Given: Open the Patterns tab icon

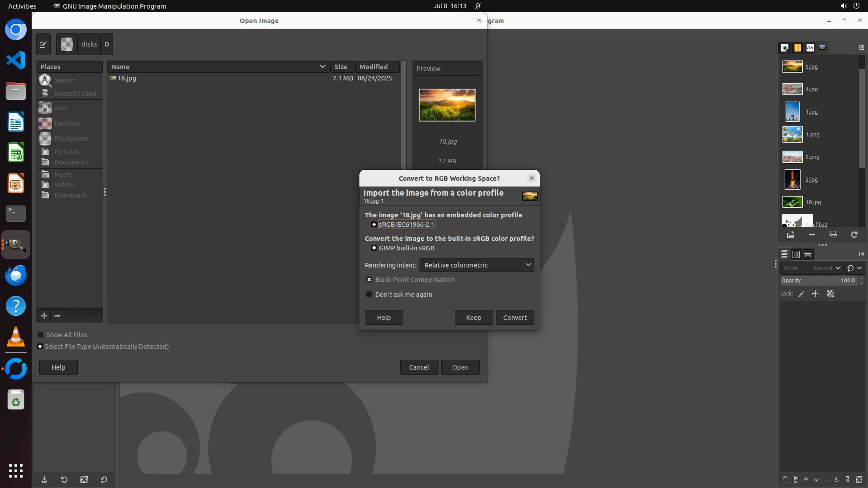Looking at the screenshot, I should coord(797,47).
